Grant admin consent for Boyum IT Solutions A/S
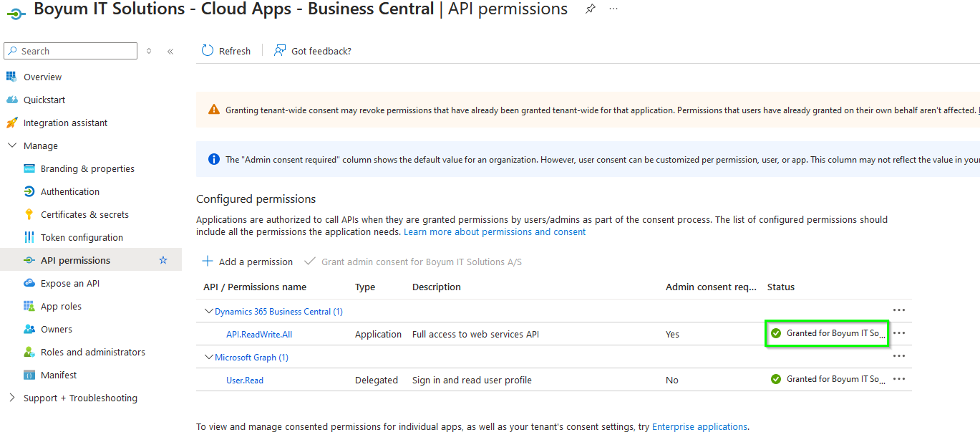The height and width of the screenshot is (445, 980). pyautogui.click(x=413, y=262)
